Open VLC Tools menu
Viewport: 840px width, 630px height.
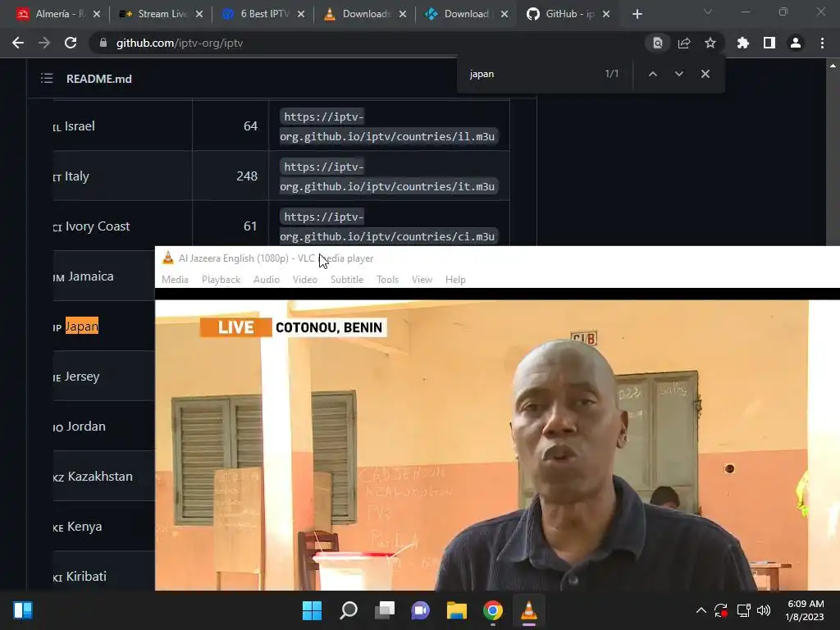tap(387, 280)
